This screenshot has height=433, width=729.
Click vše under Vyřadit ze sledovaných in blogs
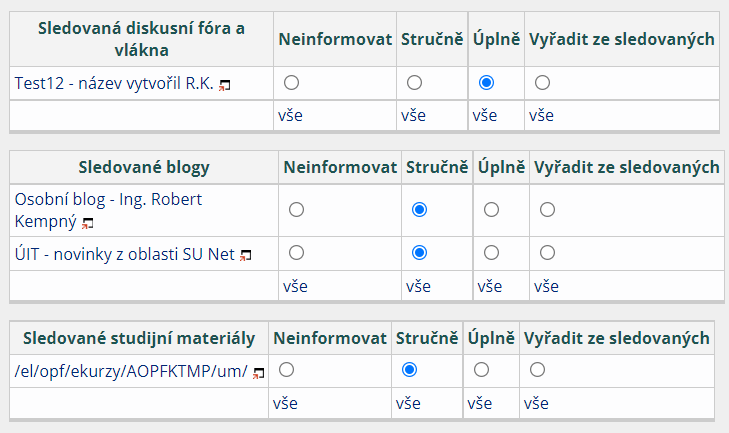(x=546, y=286)
